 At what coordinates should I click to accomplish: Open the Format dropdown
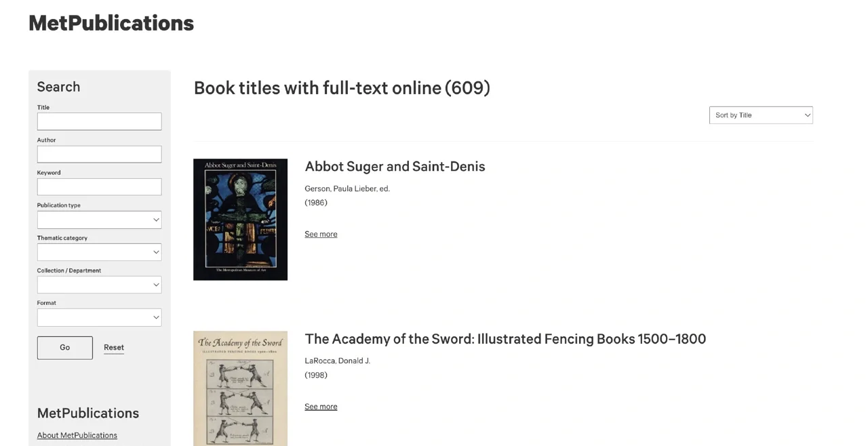(99, 317)
